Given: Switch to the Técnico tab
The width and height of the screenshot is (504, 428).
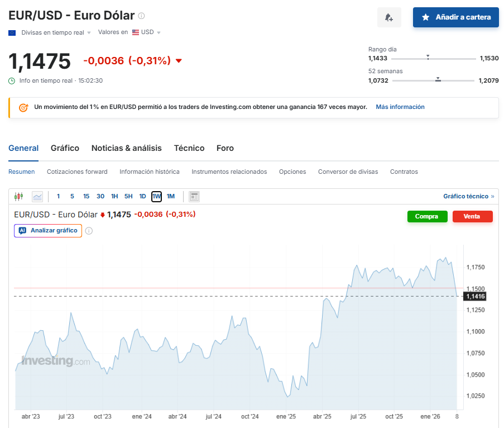Looking at the screenshot, I should (189, 148).
